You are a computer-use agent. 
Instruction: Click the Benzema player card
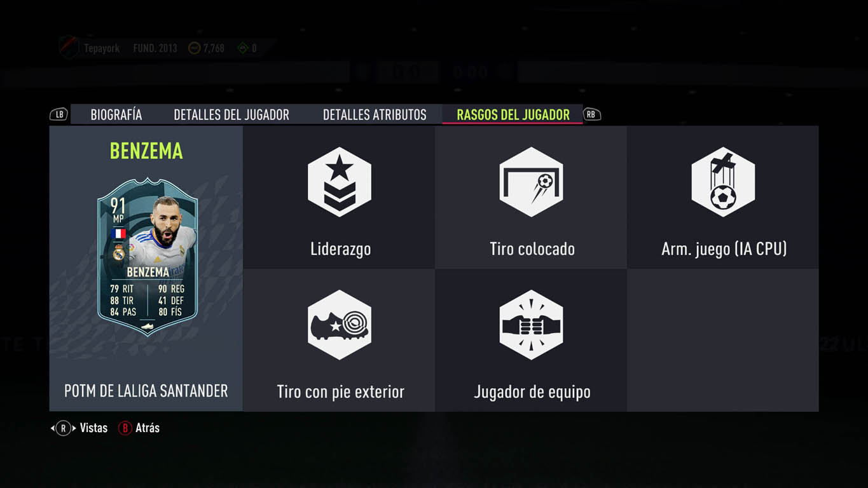148,257
